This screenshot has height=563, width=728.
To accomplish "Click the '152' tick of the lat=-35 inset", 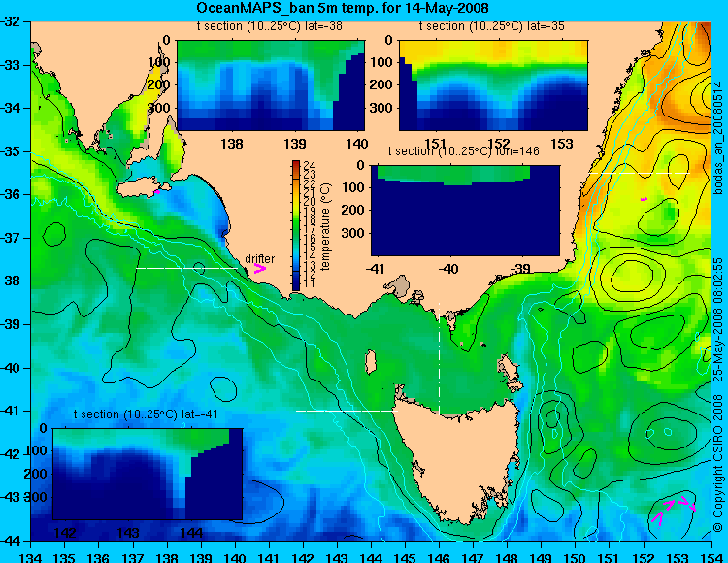I will 499,143.
